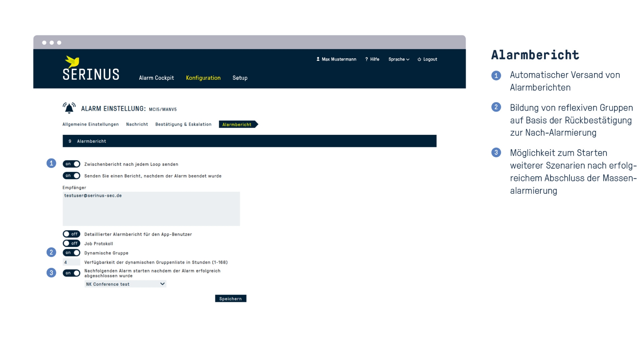Go to the Konfiguration menu
The height and width of the screenshot is (362, 644).
(x=203, y=78)
